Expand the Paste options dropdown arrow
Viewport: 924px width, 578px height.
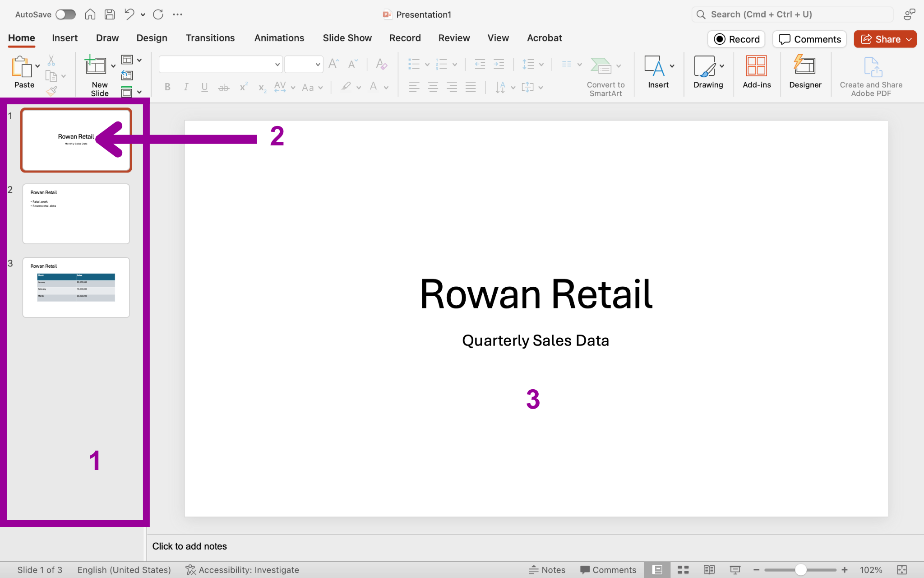click(37, 66)
